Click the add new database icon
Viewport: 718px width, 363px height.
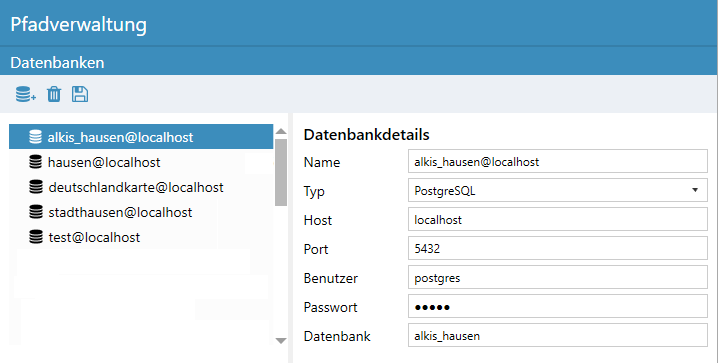(x=26, y=94)
